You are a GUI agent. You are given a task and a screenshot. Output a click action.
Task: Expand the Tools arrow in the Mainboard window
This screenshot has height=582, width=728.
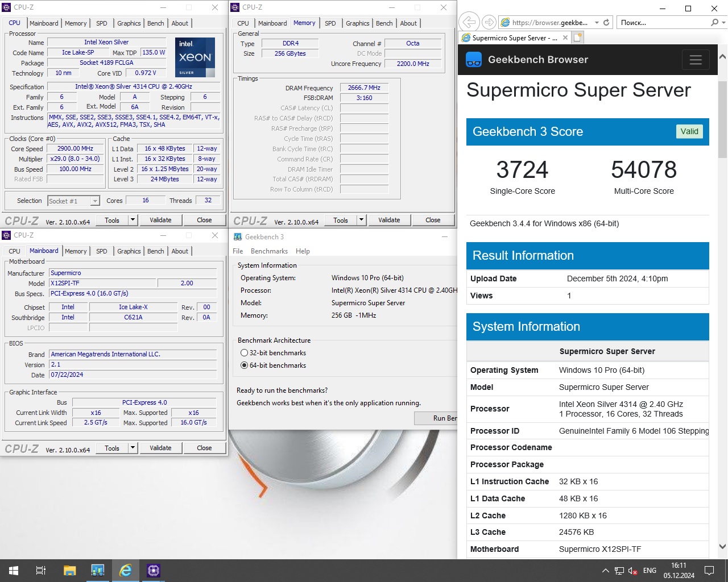pos(133,448)
